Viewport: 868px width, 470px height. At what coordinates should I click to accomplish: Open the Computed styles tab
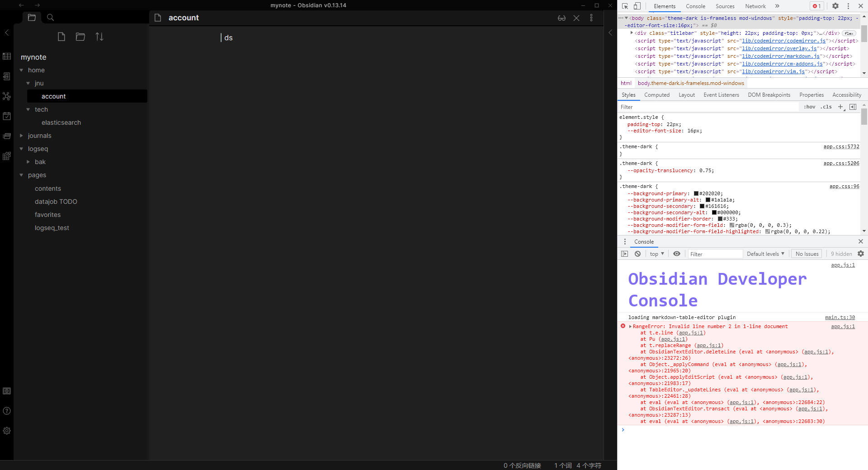(x=656, y=94)
